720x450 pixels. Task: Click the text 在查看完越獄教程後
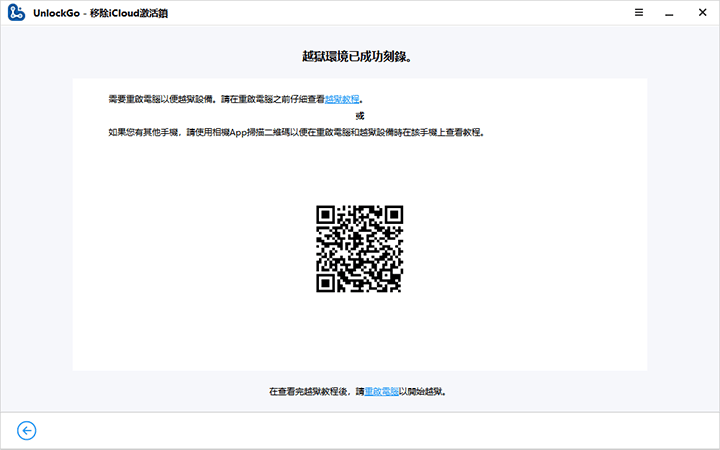pyautogui.click(x=310, y=392)
